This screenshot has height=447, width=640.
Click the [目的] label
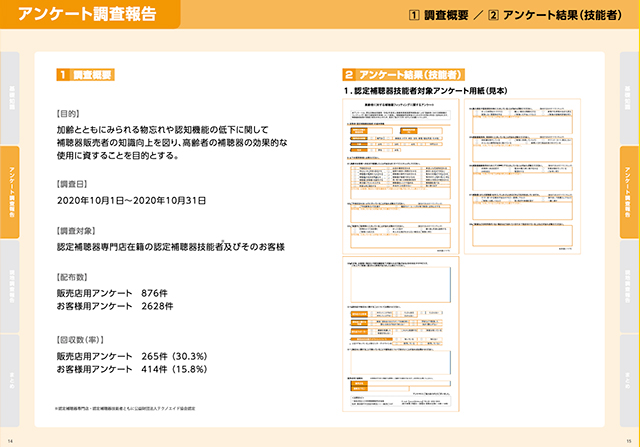[x=68, y=113]
